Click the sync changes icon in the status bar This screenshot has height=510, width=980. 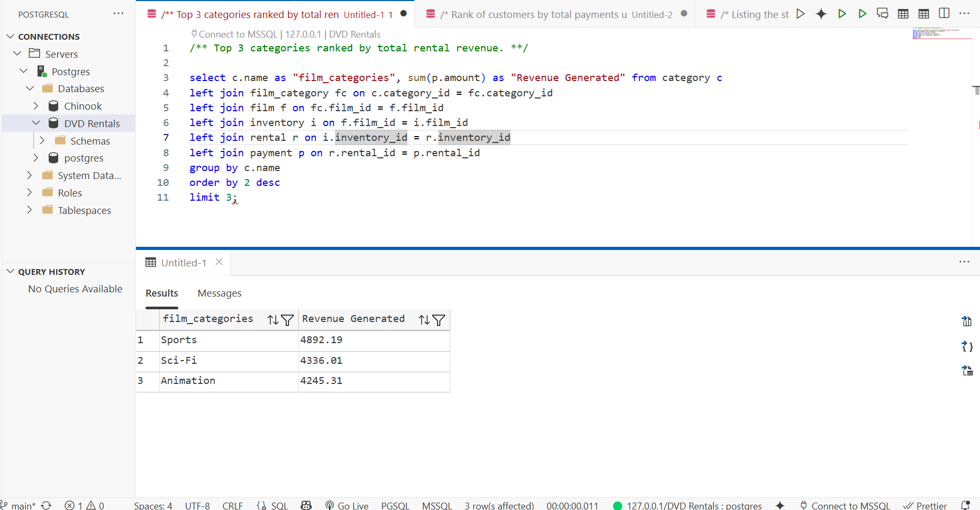point(47,505)
